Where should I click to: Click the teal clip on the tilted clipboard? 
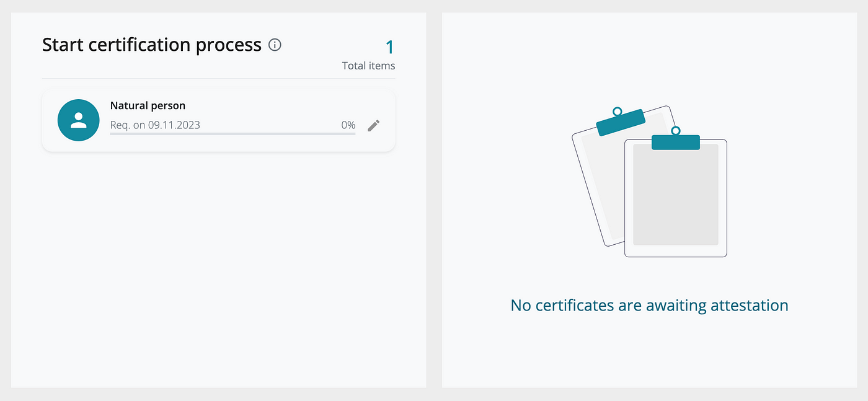pos(620,121)
